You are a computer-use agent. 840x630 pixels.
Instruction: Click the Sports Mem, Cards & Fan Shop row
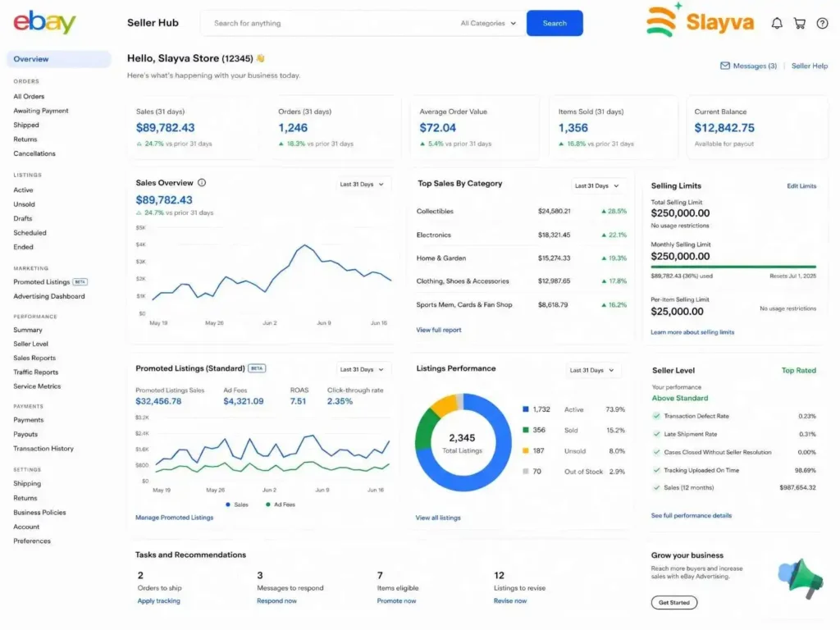point(521,305)
